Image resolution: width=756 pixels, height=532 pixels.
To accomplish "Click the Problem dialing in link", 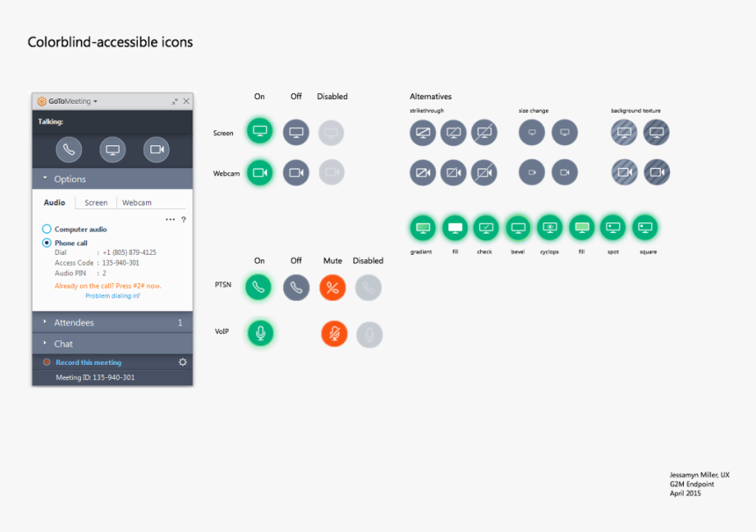I will [x=113, y=295].
